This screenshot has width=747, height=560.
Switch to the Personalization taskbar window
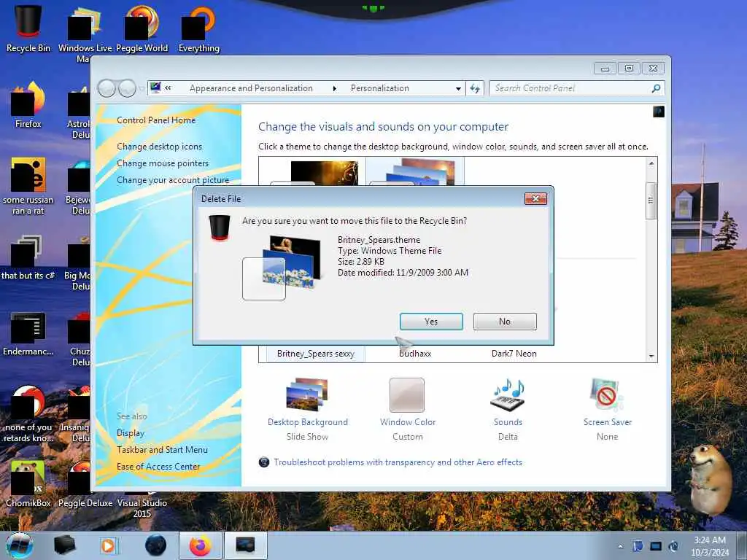[x=245, y=545]
